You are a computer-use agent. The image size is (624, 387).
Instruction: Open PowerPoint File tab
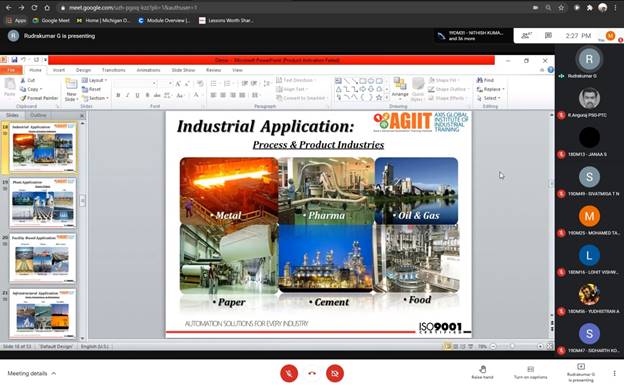tap(11, 70)
